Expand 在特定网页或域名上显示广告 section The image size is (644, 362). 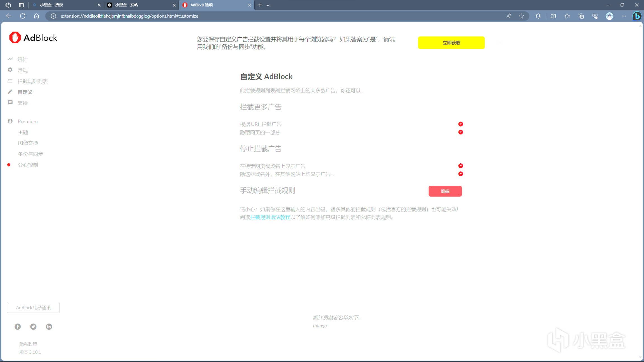(461, 166)
